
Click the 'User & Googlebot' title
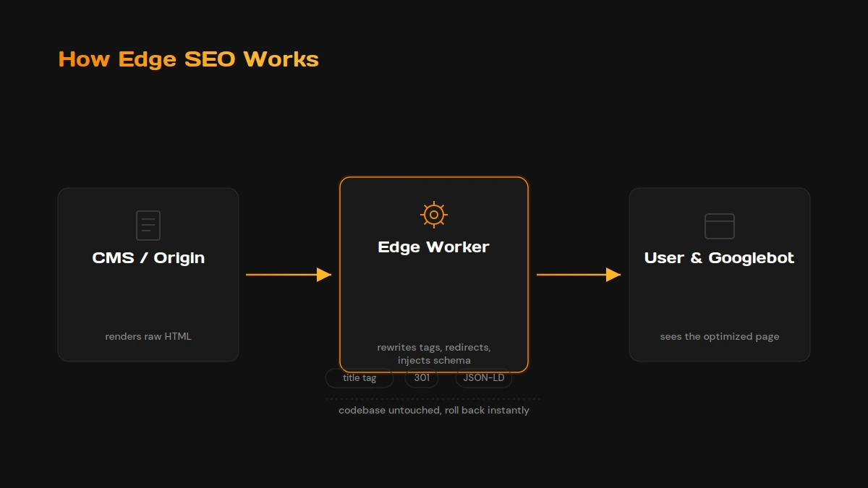pos(720,258)
